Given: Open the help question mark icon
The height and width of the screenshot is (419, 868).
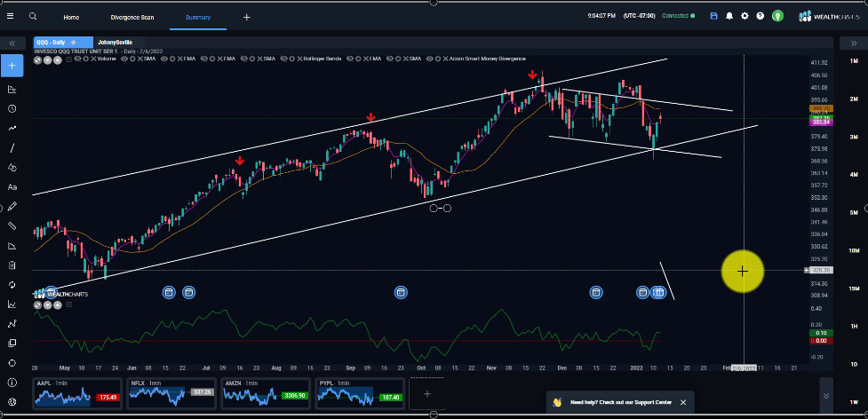Looking at the screenshot, I should (760, 16).
